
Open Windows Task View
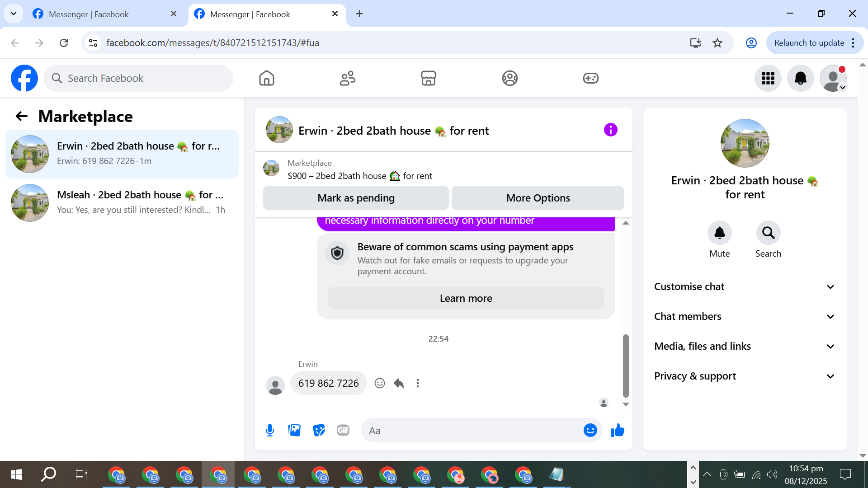point(81,474)
